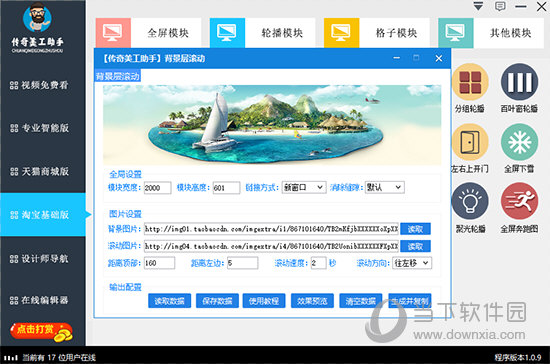This screenshot has height=364, width=550.
Task: Minimize the 背景层滚动 dialog
Action: pyautogui.click(x=397, y=58)
